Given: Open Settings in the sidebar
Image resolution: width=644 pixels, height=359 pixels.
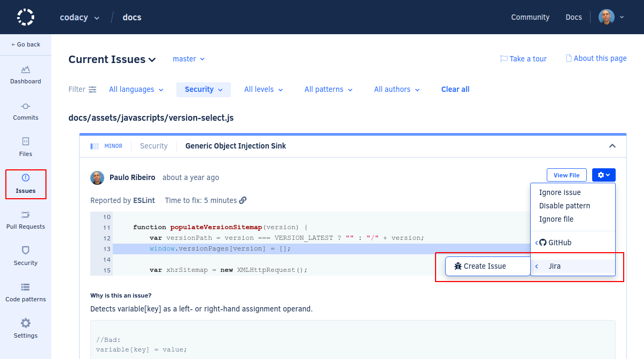Looking at the screenshot, I should tap(26, 330).
